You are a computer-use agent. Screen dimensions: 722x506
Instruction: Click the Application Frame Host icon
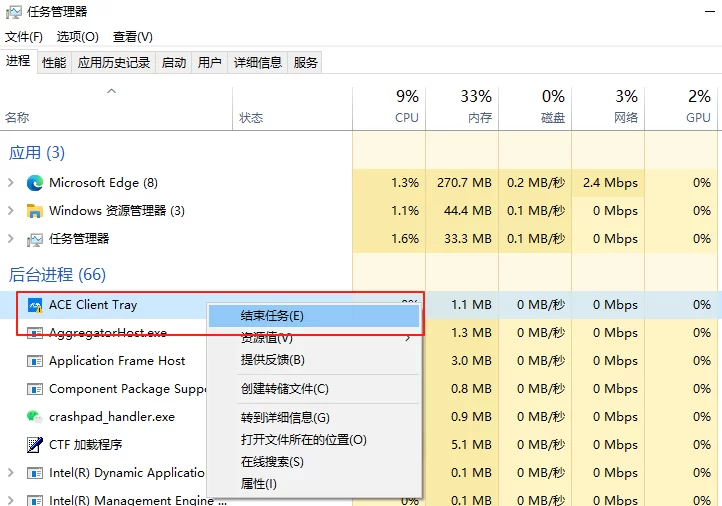pos(35,361)
